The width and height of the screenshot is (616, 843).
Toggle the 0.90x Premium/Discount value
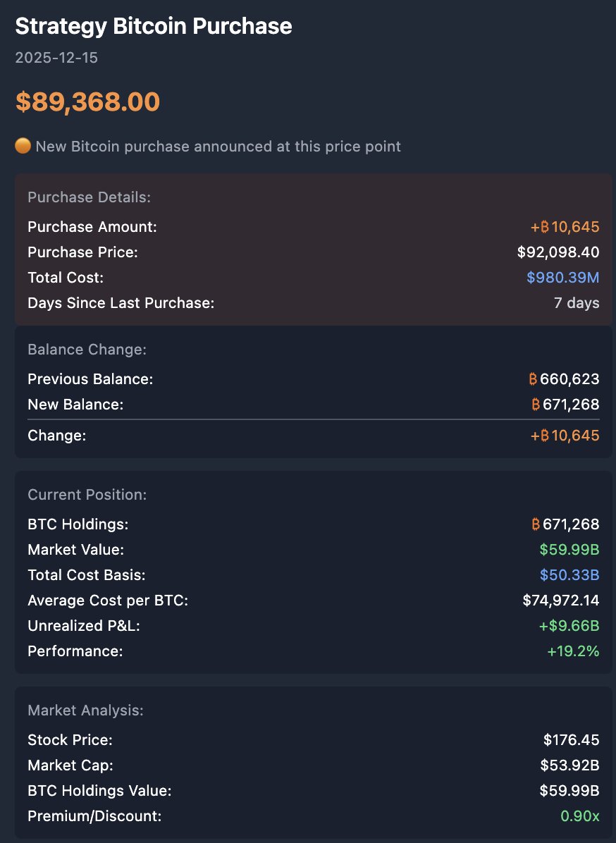pyautogui.click(x=579, y=816)
